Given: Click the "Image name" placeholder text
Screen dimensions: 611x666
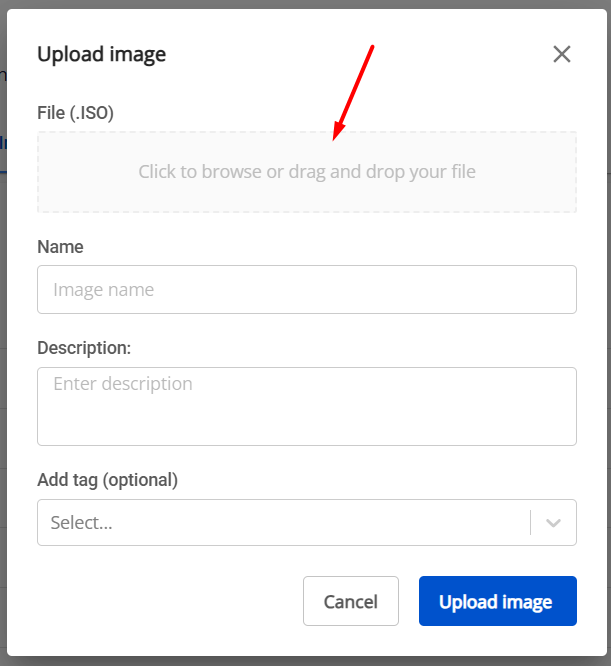Looking at the screenshot, I should [104, 290].
